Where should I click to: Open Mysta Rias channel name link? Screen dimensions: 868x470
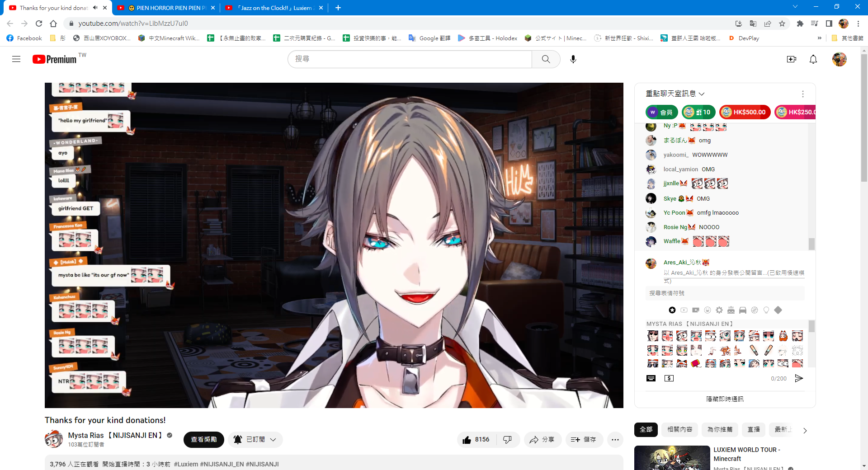coord(115,435)
